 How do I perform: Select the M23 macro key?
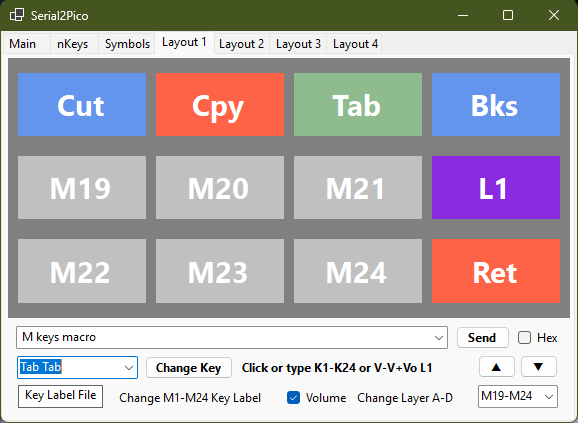click(220, 271)
